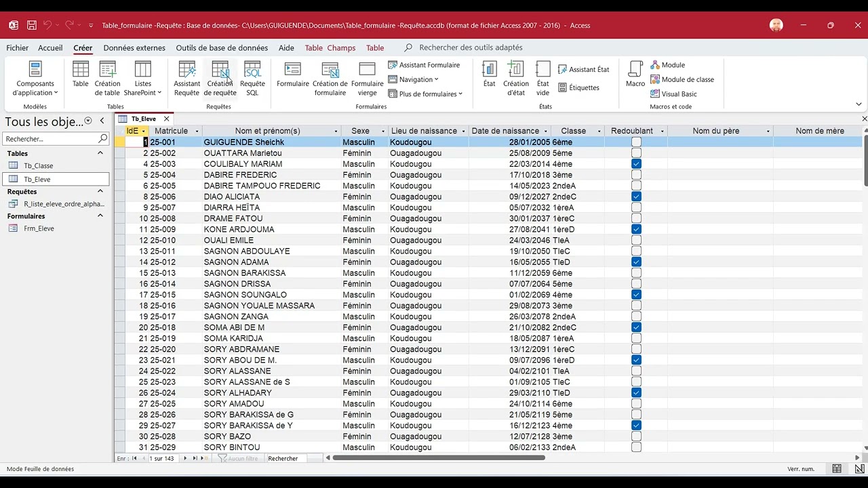The image size is (868, 488).
Task: Collapse the navigation pane with the chevron
Action: tap(102, 121)
